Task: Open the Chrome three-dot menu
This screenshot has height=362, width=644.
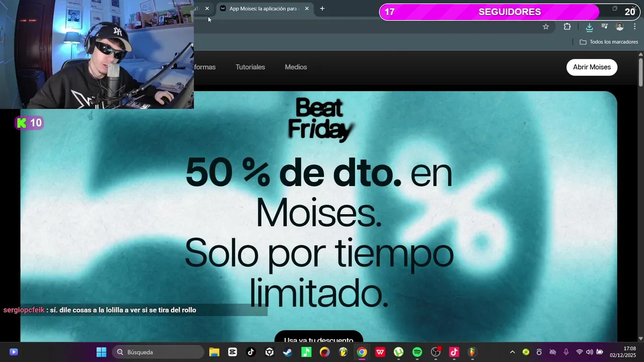Action: tap(634, 27)
